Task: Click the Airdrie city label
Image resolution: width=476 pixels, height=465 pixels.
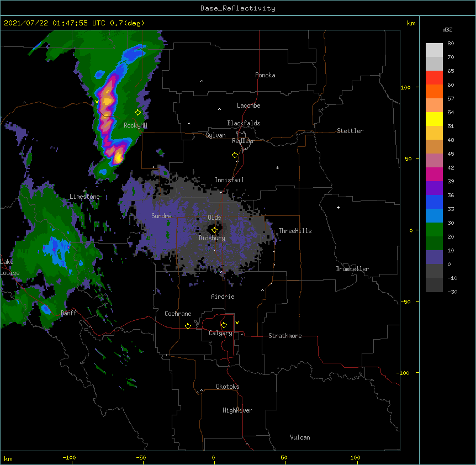Action: (223, 297)
